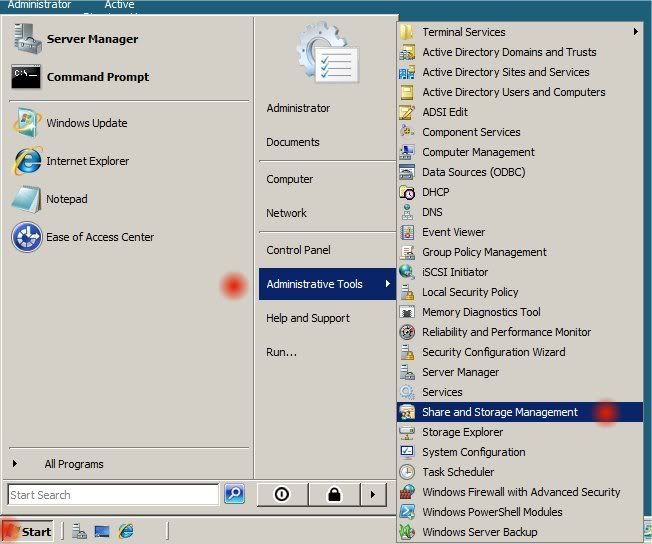The height and width of the screenshot is (544, 652).
Task: Select Windows PowerShell Modules entry text
Action: [492, 512]
